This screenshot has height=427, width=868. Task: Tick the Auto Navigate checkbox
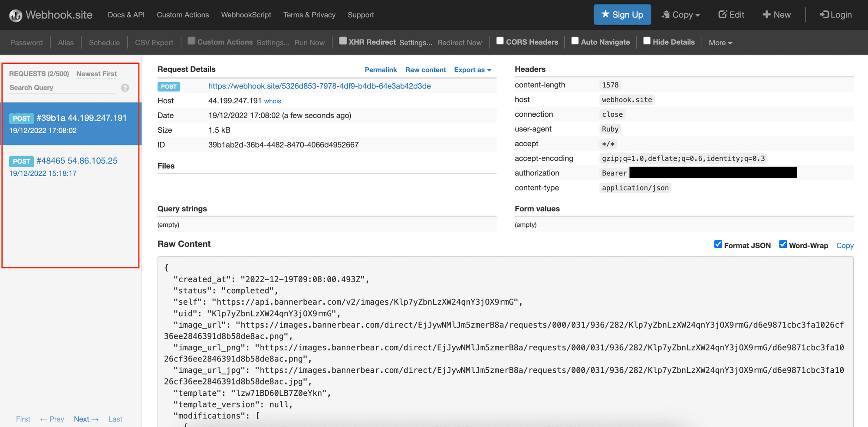(x=575, y=41)
